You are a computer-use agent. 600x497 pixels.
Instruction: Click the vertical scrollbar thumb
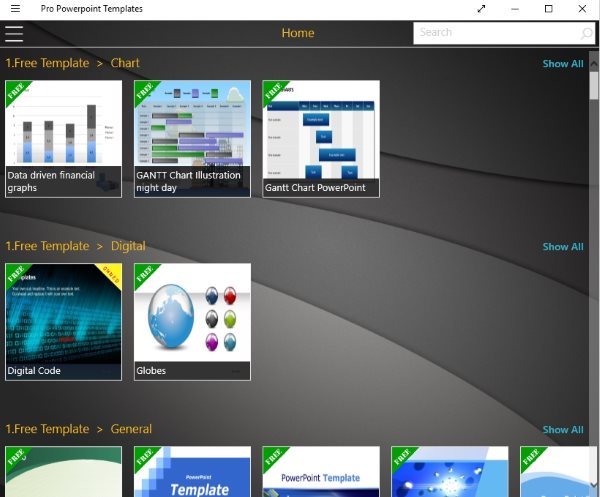594,86
